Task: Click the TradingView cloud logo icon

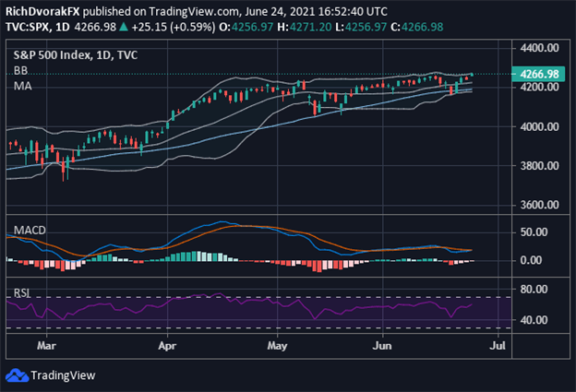Action: pyautogui.click(x=17, y=375)
